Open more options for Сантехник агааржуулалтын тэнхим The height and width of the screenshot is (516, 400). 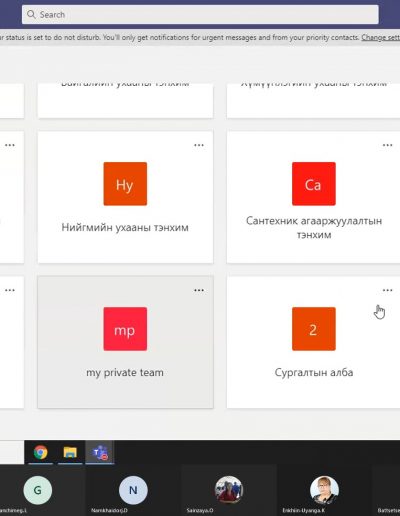click(387, 145)
